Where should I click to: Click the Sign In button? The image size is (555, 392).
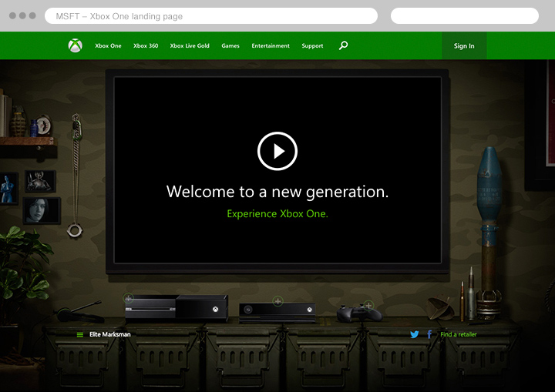[464, 45]
